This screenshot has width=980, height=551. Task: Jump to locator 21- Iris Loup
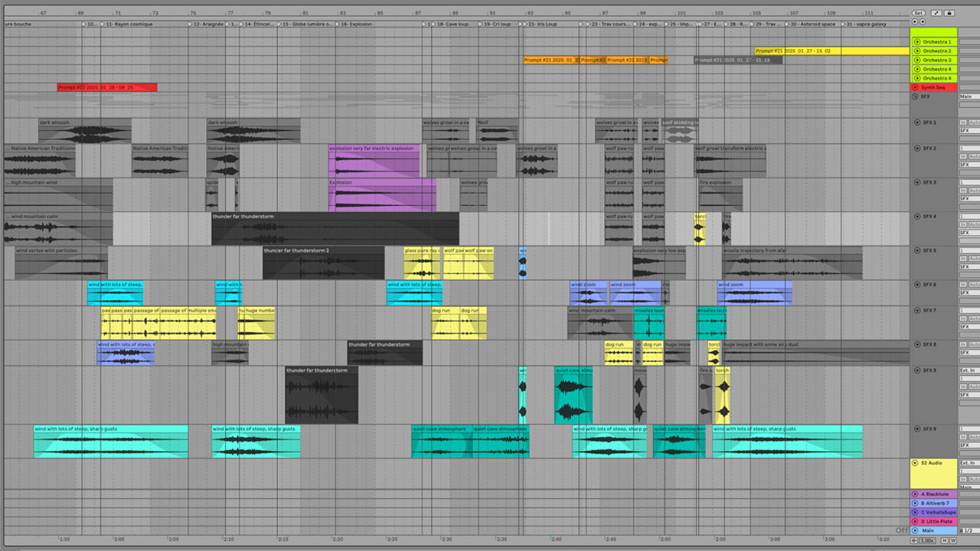(540, 24)
